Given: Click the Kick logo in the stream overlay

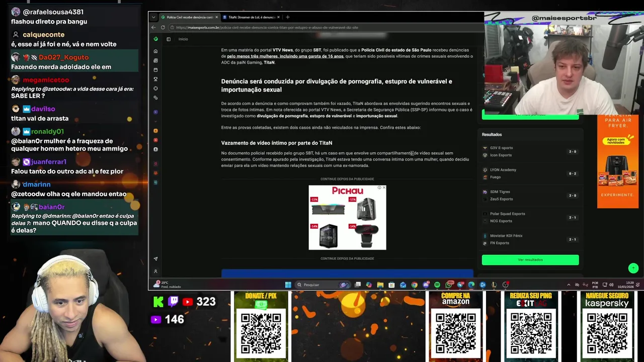Looking at the screenshot, I should (x=158, y=302).
